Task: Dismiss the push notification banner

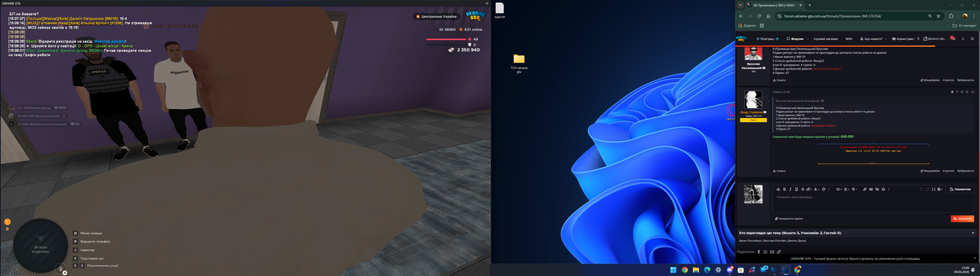Action: pos(975,258)
